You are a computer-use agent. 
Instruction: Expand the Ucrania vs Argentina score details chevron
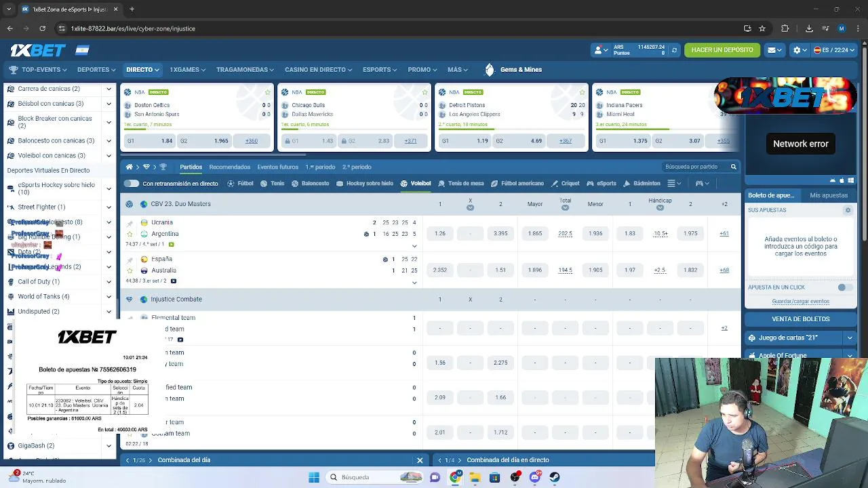coord(414,246)
